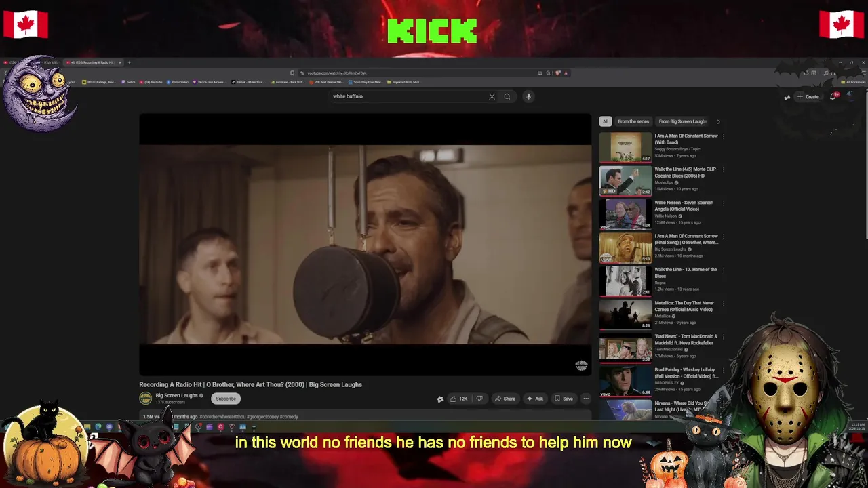Share the video via the Share button
This screenshot has height=488, width=868.
[x=505, y=399]
